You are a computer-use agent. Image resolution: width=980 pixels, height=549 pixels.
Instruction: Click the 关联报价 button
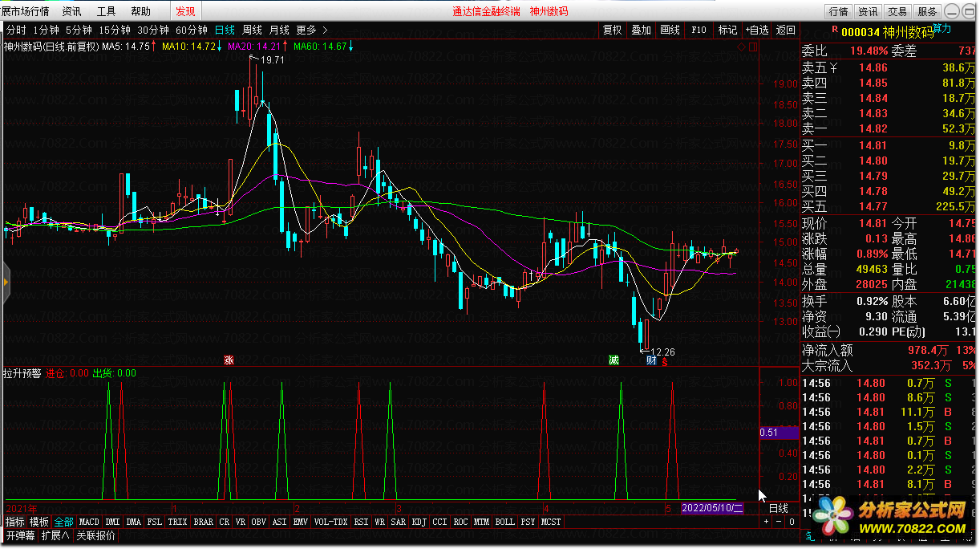(x=95, y=535)
